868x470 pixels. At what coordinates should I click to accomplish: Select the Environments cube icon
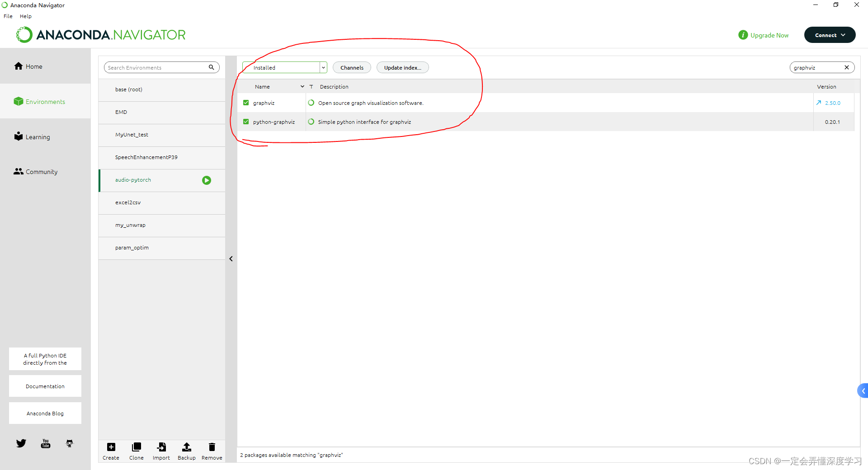[19, 101]
